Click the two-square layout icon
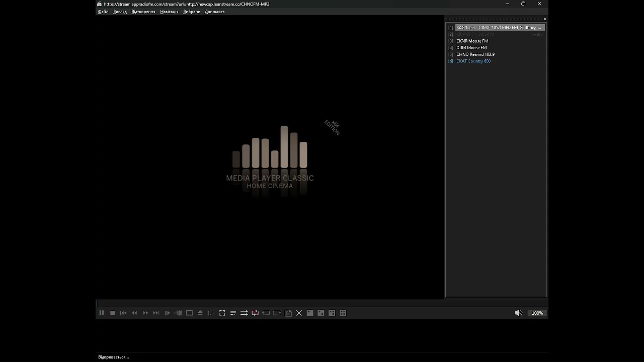644x362 pixels. click(321, 313)
